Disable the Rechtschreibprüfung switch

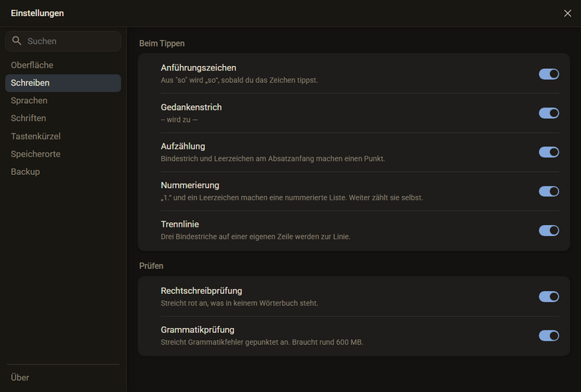click(x=549, y=296)
